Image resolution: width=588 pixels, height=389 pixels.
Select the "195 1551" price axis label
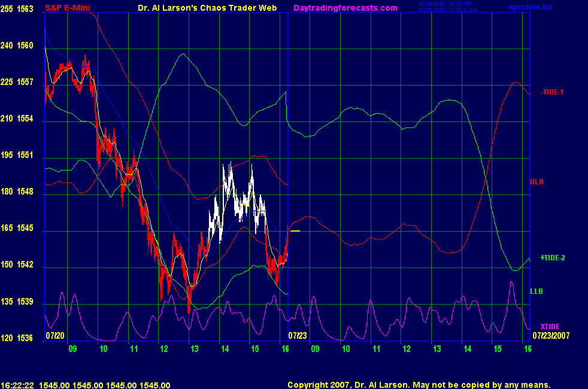[17, 155]
